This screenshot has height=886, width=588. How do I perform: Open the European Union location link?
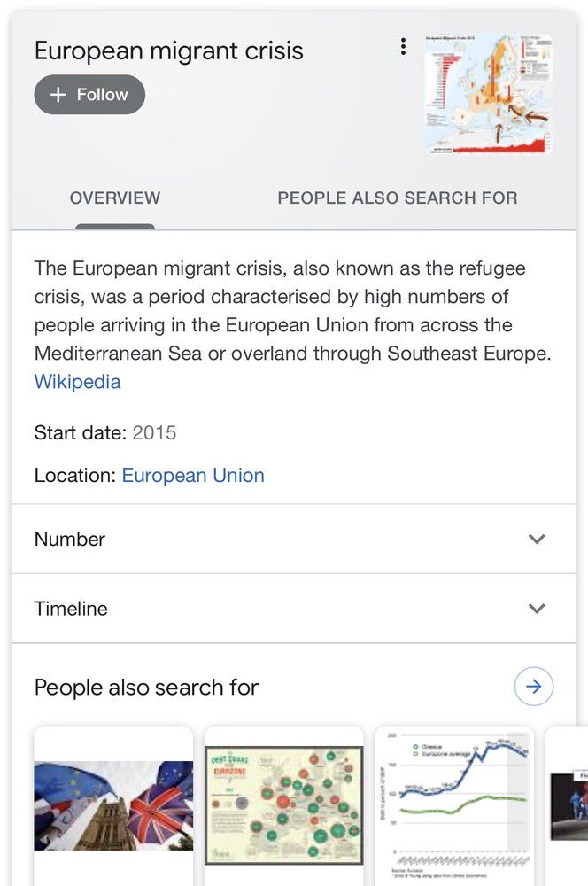[193, 475]
